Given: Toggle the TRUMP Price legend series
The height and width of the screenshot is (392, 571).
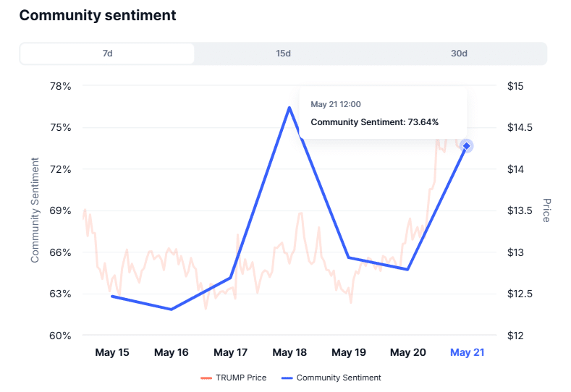Looking at the screenshot, I should pyautogui.click(x=234, y=378).
